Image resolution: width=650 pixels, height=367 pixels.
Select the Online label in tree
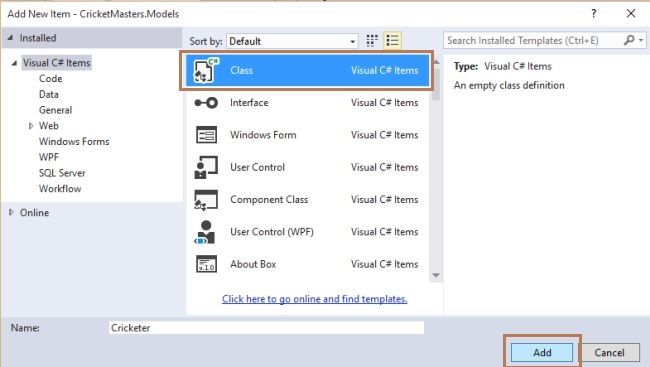34,213
